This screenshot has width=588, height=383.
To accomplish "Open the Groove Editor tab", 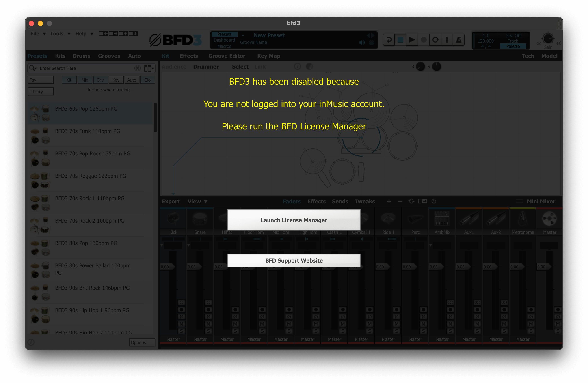I will 227,56.
